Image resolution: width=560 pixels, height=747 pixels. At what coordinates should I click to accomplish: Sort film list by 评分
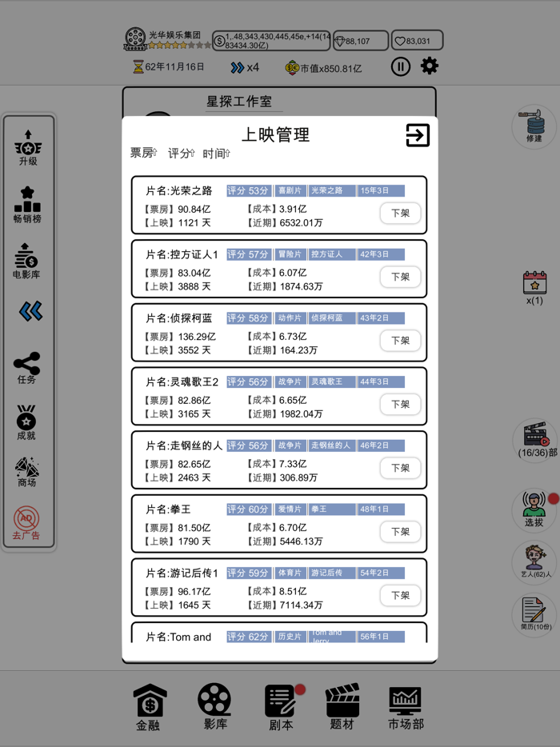pos(181,154)
